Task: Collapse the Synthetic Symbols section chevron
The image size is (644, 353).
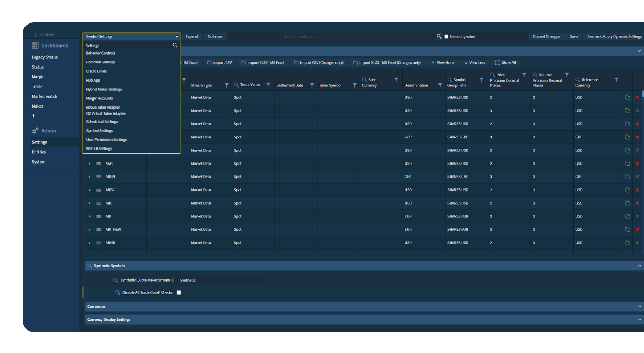Action: (x=639, y=266)
